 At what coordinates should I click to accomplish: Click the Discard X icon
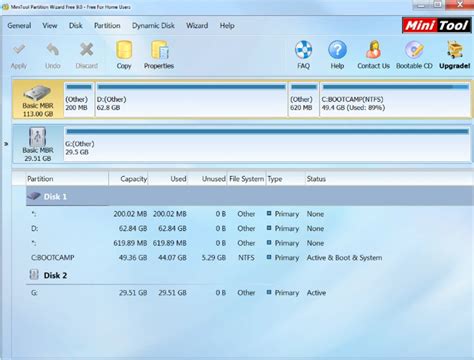click(87, 50)
